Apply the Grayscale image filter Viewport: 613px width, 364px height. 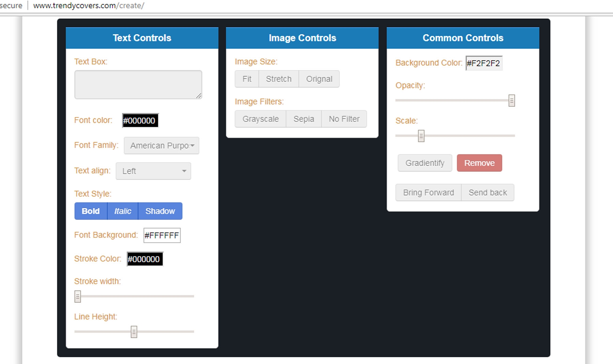coord(261,119)
